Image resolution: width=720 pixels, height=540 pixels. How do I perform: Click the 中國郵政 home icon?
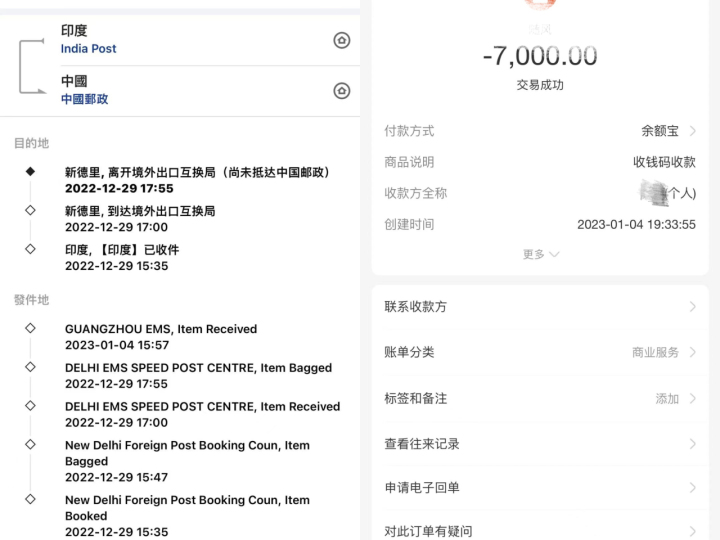click(x=342, y=91)
